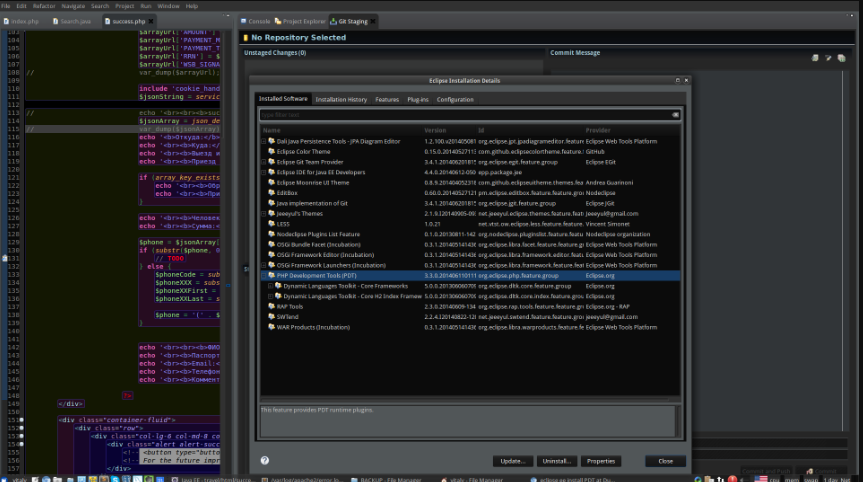The height and width of the screenshot is (482, 863).
Task: Clear the software filter text
Action: (x=675, y=115)
